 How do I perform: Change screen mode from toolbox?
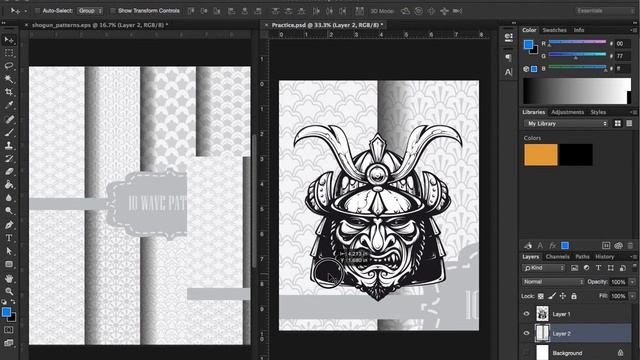[x=9, y=343]
